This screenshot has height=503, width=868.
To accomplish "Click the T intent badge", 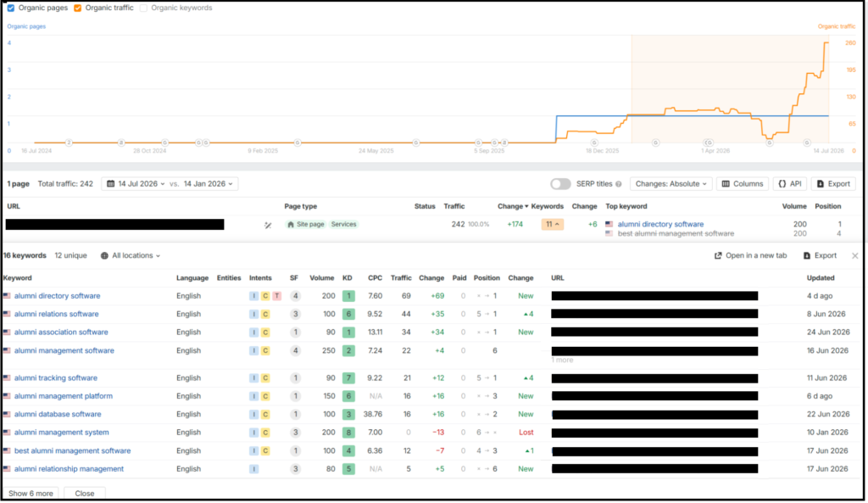I will click(277, 296).
